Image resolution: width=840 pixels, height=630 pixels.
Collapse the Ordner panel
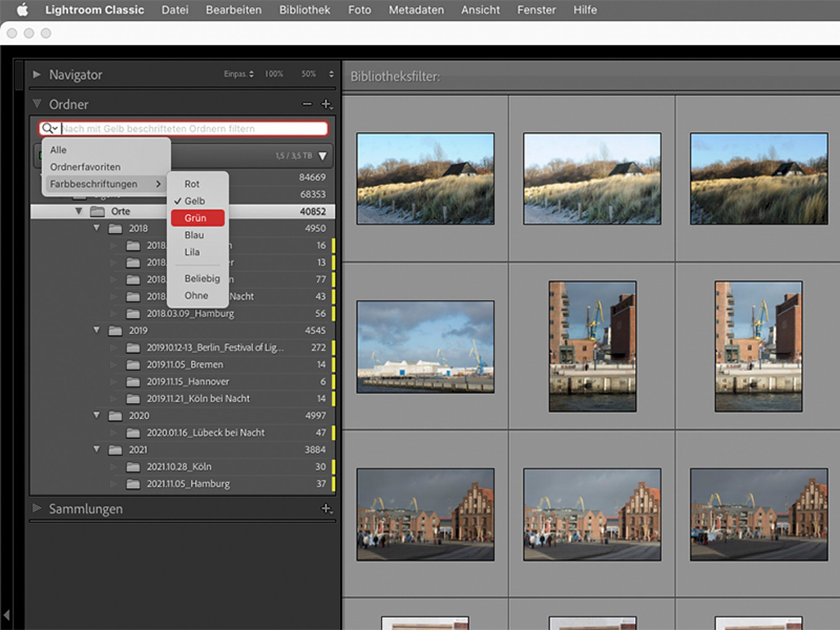[37, 103]
